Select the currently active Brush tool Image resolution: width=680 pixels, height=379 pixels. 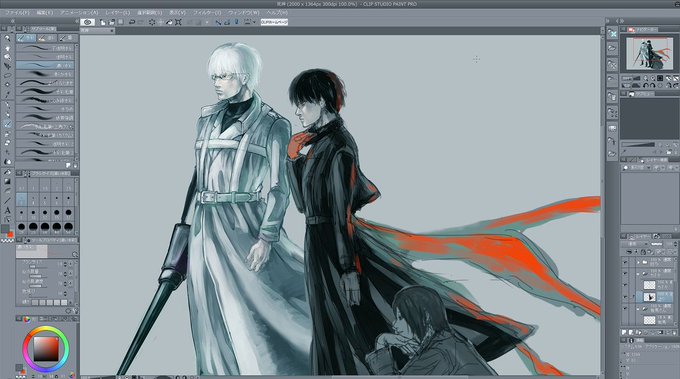(x=7, y=124)
